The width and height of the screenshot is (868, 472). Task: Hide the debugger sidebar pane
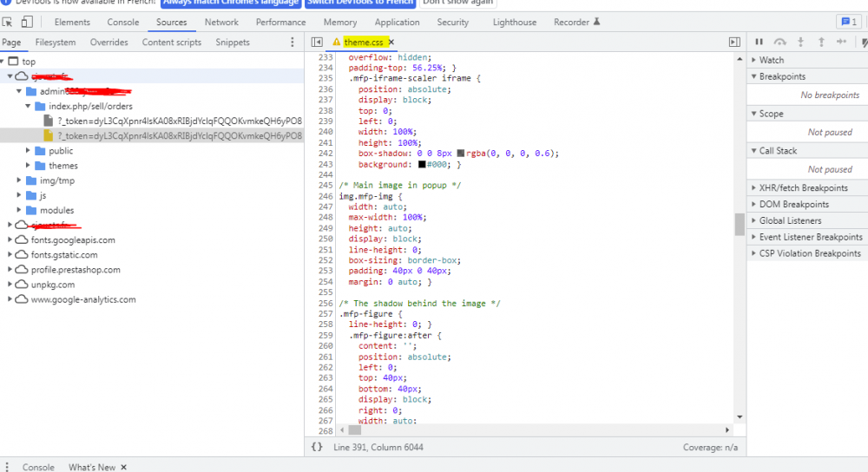tap(734, 42)
